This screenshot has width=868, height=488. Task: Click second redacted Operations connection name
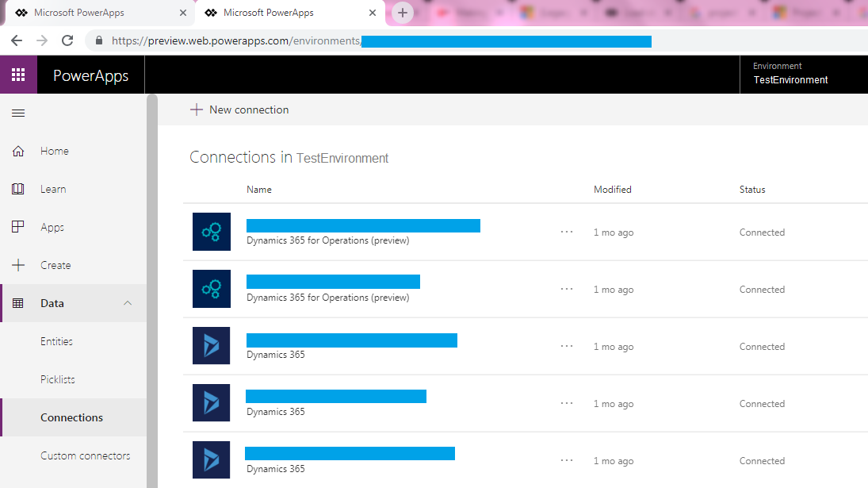pyautogui.click(x=333, y=282)
